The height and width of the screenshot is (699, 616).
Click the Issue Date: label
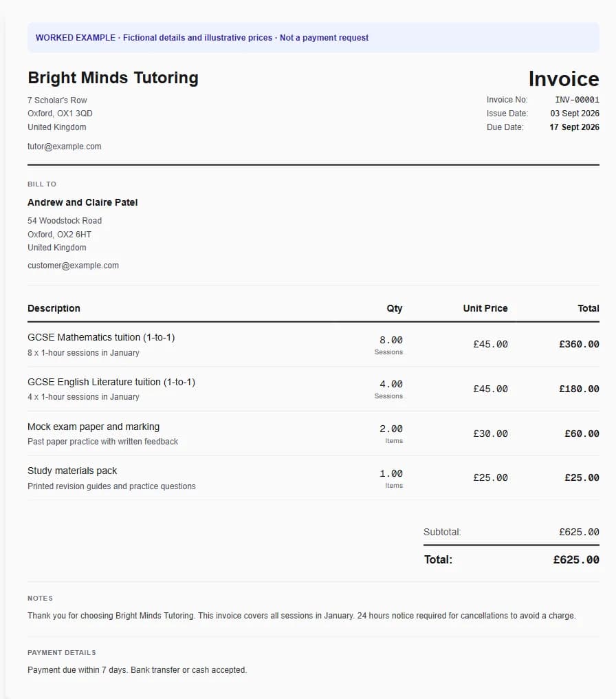pos(507,114)
